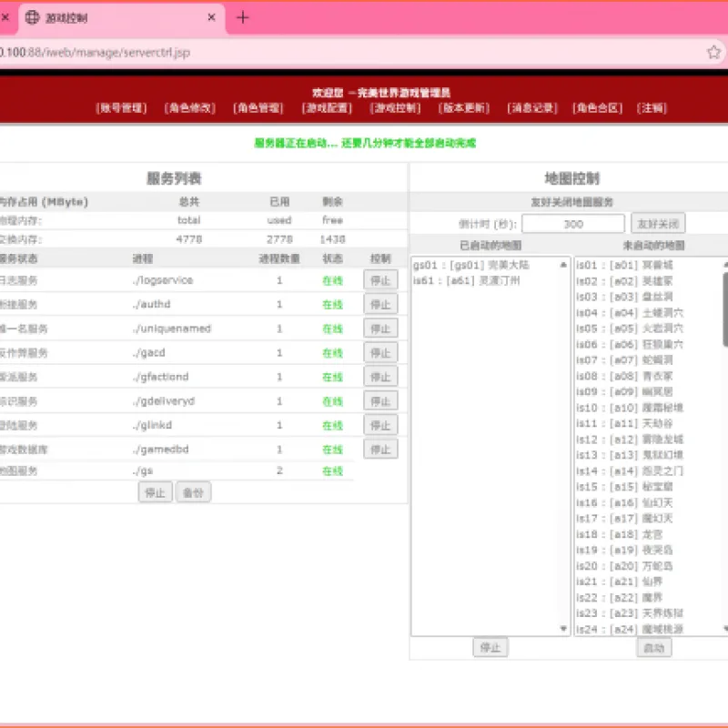This screenshot has width=728, height=728.
Task: Click the 友好关闭 button
Action: (x=658, y=224)
